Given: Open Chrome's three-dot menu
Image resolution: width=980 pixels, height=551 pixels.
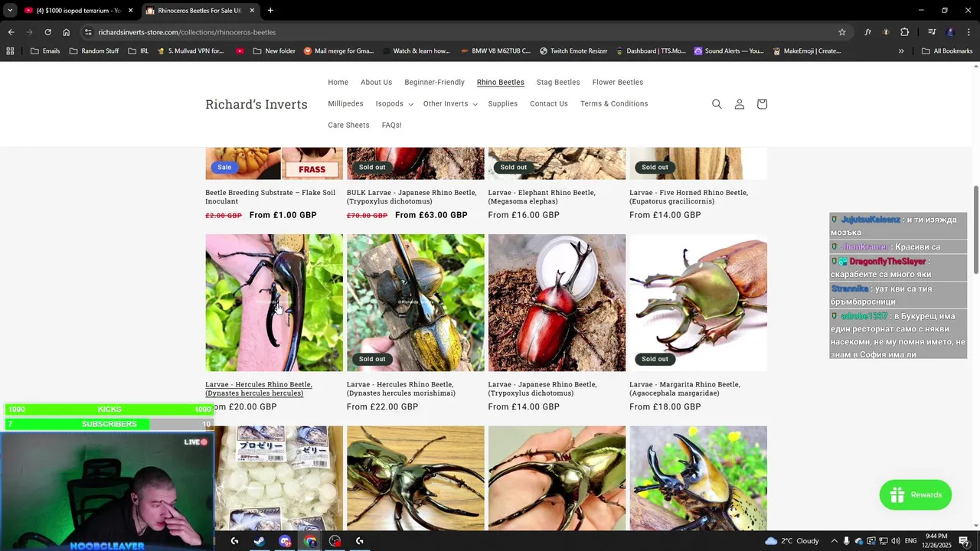Looking at the screenshot, I should point(969,32).
